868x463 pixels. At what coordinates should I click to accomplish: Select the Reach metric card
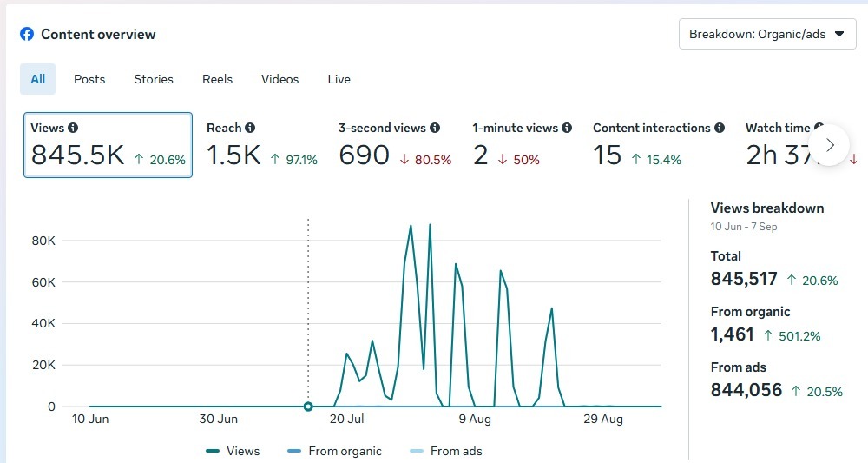(261, 145)
